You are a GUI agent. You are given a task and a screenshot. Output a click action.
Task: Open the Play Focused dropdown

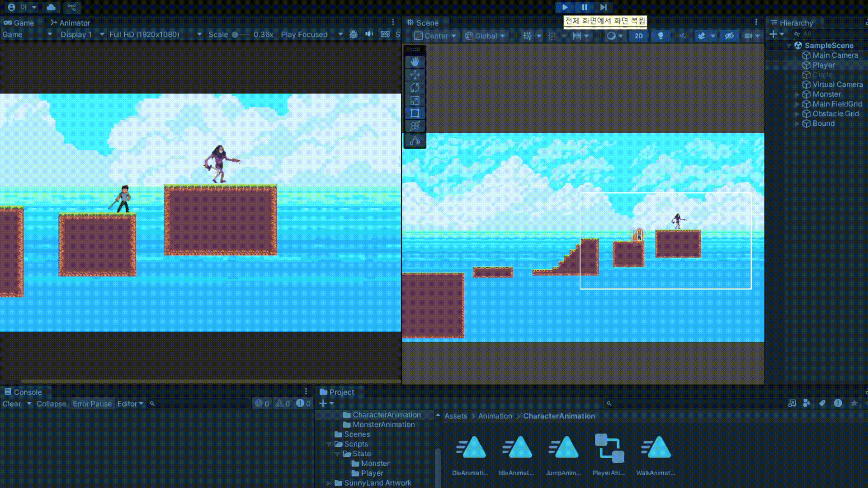[311, 34]
